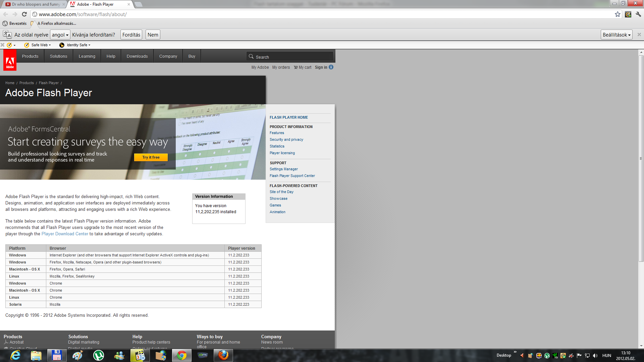Open Windows Explorer folder in taskbar
This screenshot has height=362, width=644.
point(36,355)
